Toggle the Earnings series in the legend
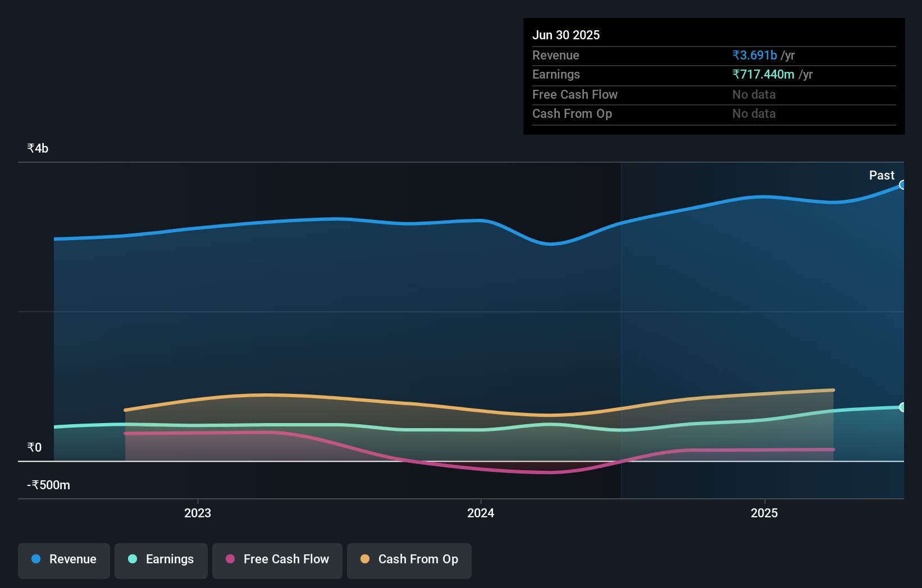This screenshot has width=922, height=588. point(161,561)
